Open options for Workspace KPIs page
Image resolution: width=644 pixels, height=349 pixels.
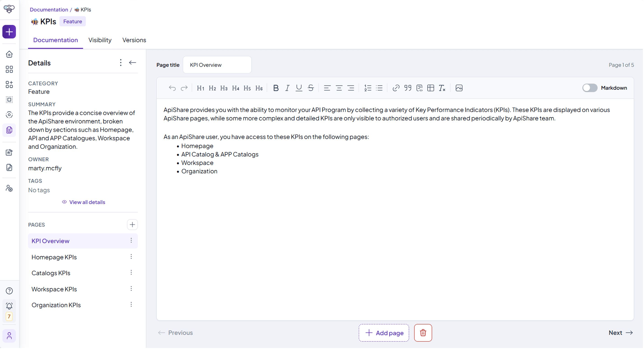[131, 289]
